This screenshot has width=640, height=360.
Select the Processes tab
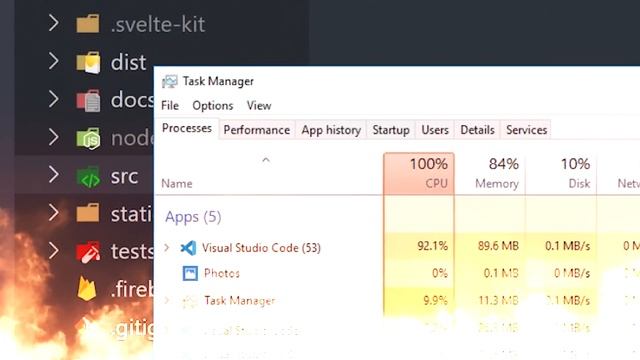[187, 128]
